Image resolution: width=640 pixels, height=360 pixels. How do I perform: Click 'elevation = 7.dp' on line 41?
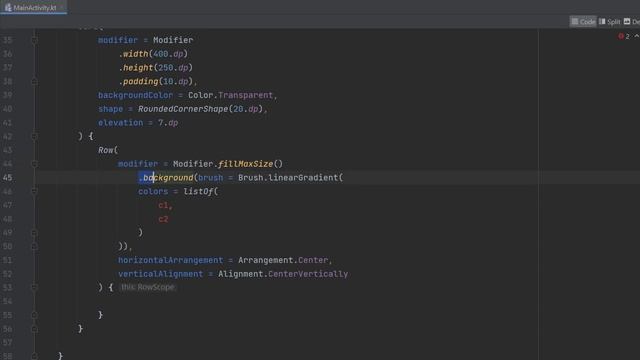pyautogui.click(x=138, y=123)
